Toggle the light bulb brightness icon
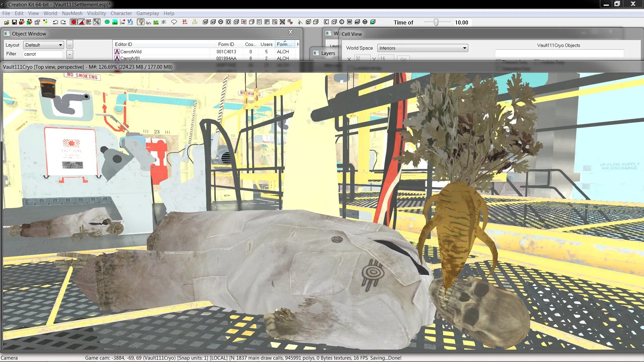 click(141, 22)
